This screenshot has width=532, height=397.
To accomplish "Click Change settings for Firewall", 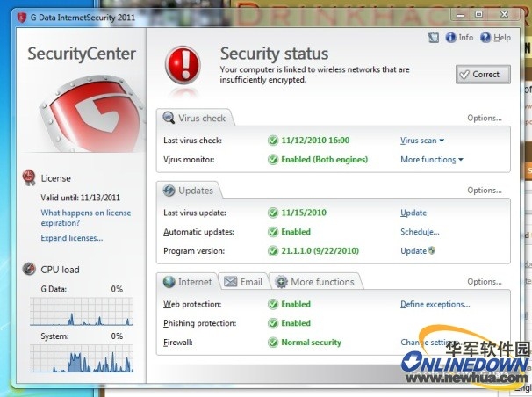I will [431, 343].
